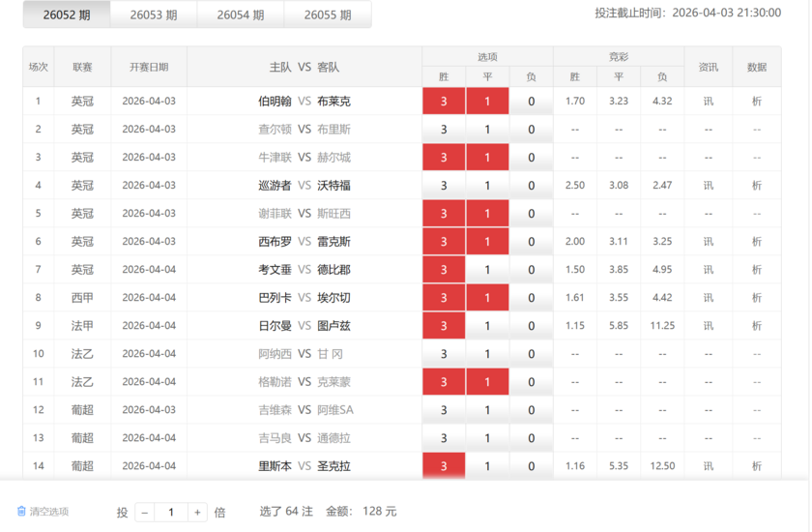This screenshot has width=812, height=532.
Task: Select win (3) for 阿纳西 vs 甘冈
Action: tap(444, 354)
